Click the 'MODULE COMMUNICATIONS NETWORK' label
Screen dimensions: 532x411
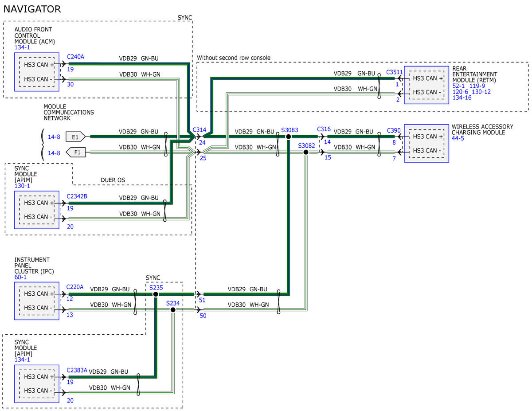[x=69, y=113]
